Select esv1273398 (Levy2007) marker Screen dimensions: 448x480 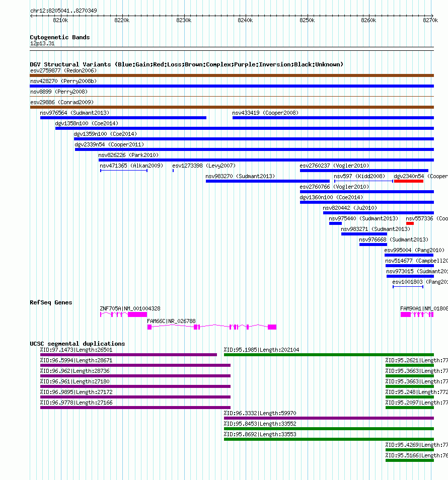pos(173,171)
